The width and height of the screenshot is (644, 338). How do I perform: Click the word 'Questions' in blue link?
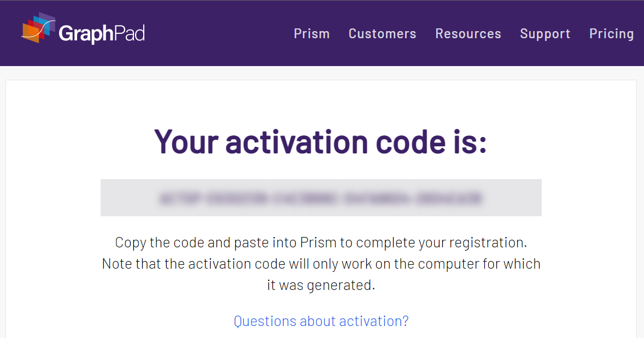pyautogui.click(x=265, y=321)
